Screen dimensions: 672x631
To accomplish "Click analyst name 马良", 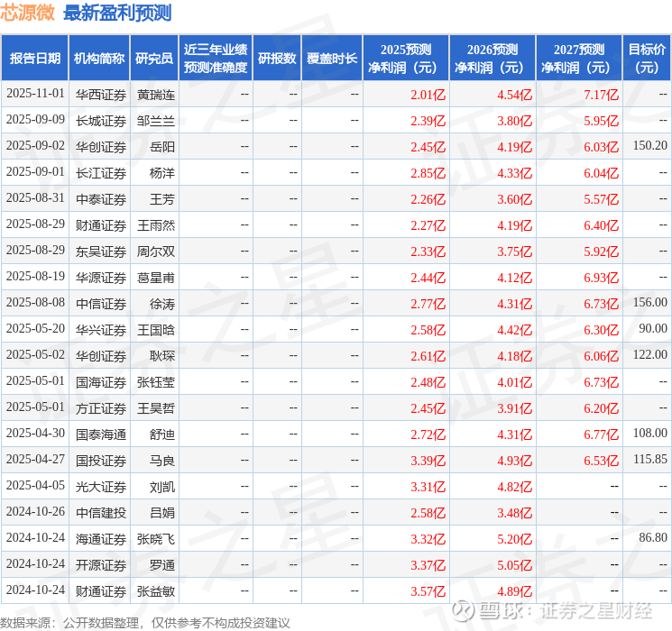I will [162, 461].
